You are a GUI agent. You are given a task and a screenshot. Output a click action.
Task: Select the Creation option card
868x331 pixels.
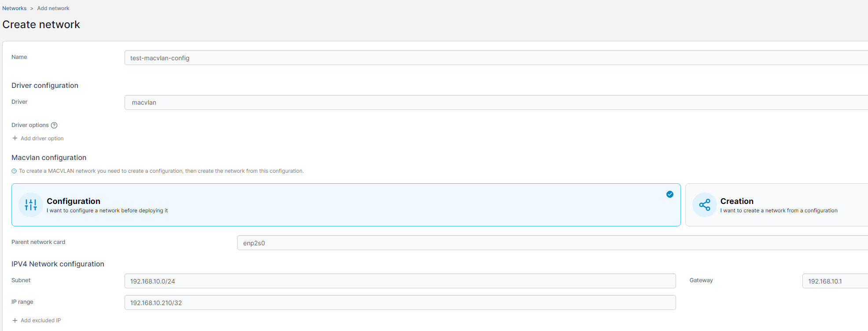[x=777, y=205]
